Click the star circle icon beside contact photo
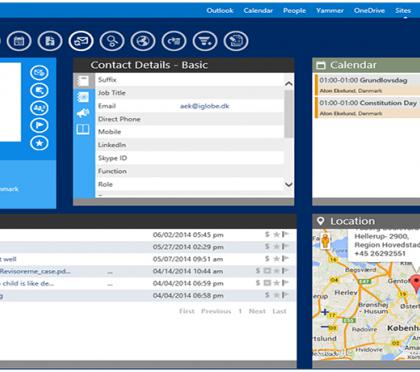Screen dimensions: 420x372 (39, 143)
